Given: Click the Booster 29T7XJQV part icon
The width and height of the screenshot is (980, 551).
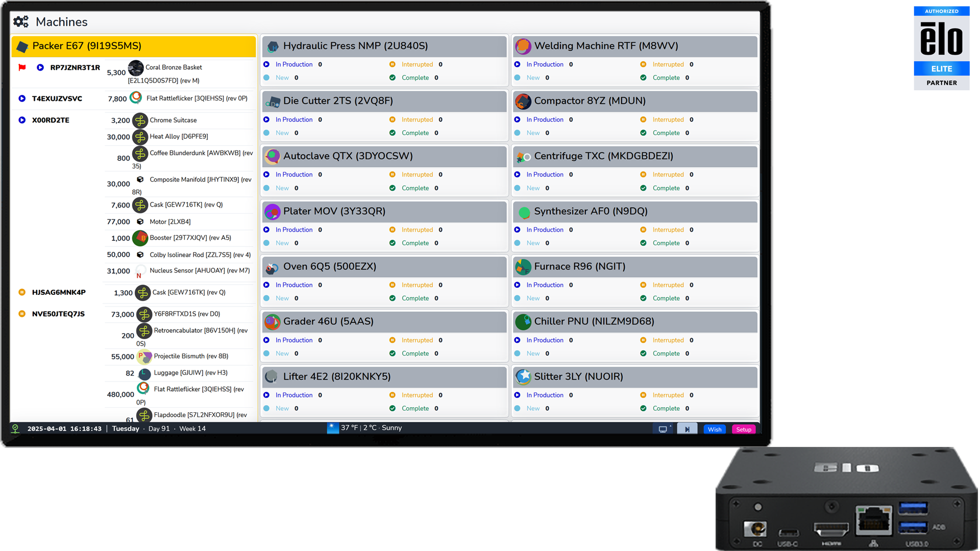Looking at the screenshot, I should (x=140, y=238).
